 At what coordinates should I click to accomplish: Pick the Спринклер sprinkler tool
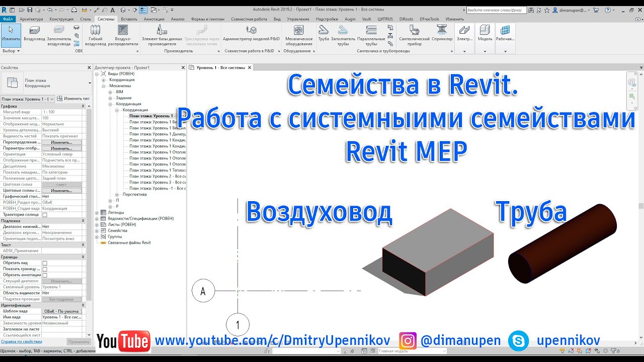coord(442,33)
